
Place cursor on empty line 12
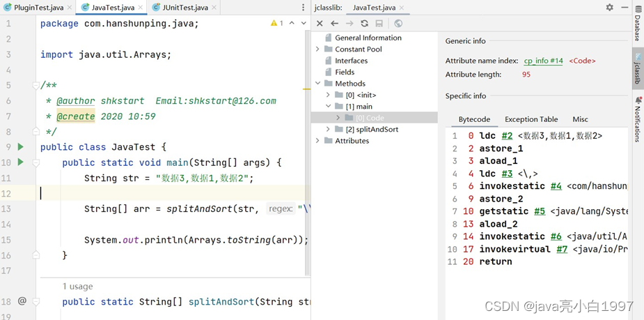click(173, 193)
